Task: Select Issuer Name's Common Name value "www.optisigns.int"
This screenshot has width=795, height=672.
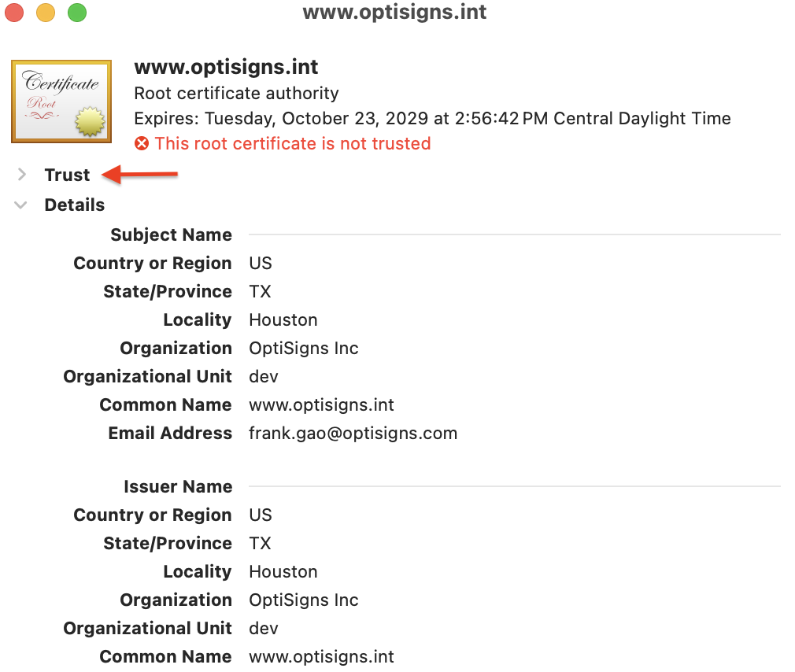Action: tap(321, 657)
